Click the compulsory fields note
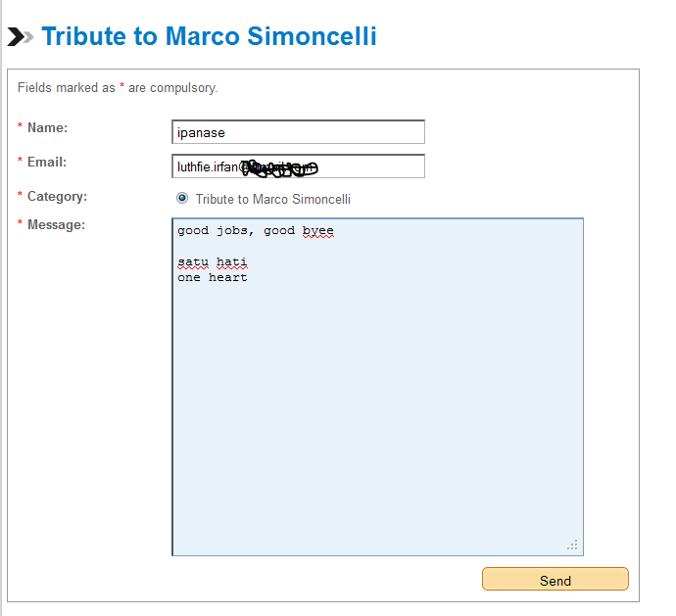 tap(118, 88)
